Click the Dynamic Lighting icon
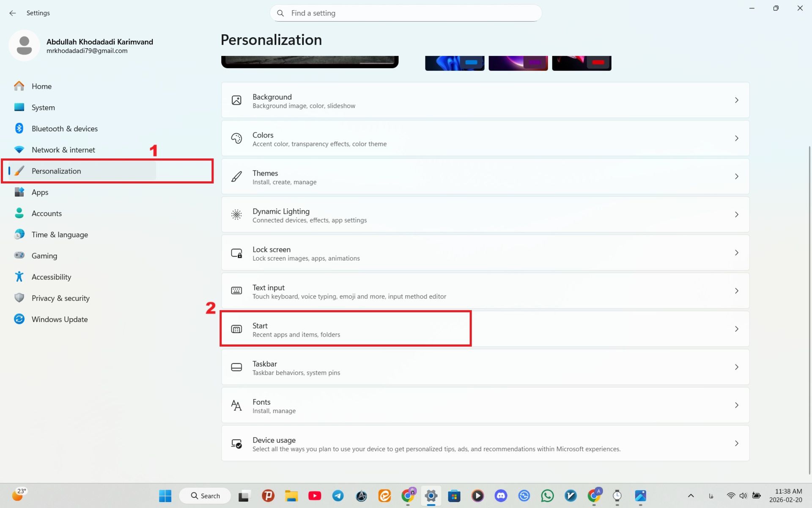Image resolution: width=812 pixels, height=508 pixels. (236, 215)
